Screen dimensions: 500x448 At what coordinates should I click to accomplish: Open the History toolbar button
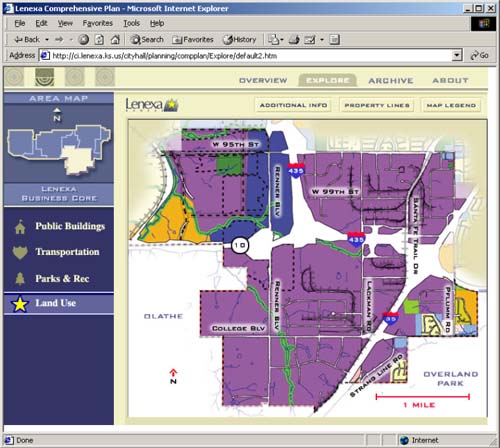click(x=239, y=40)
